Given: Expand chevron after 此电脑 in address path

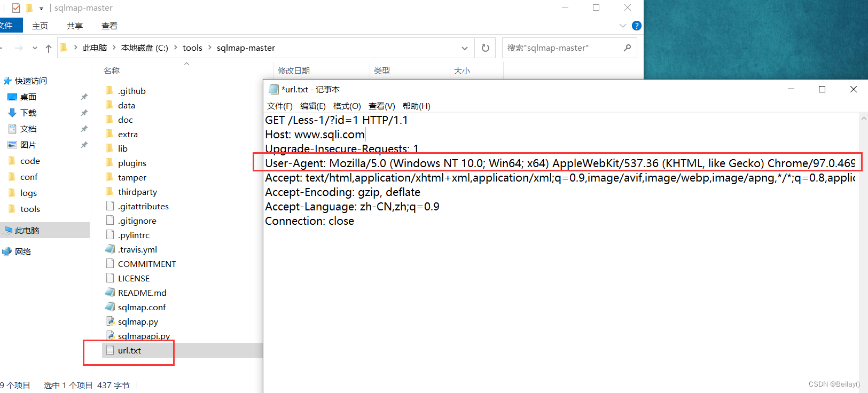Looking at the screenshot, I should (x=114, y=48).
